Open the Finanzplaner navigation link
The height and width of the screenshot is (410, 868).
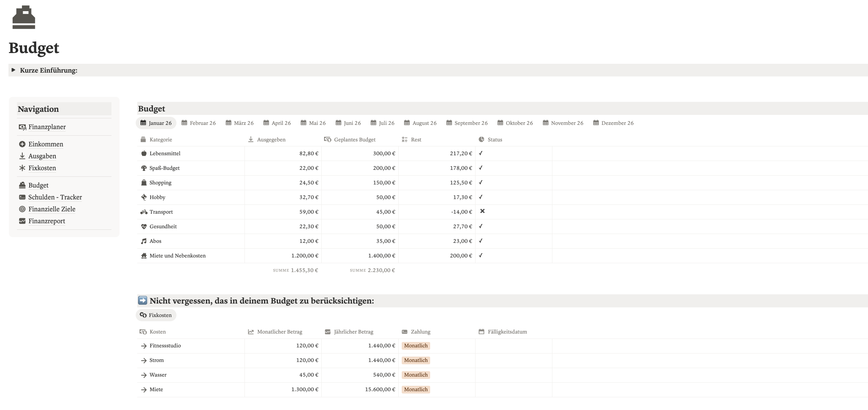click(x=47, y=127)
